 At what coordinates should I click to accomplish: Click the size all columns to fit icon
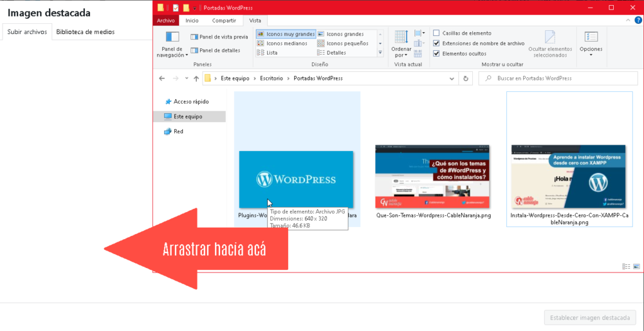418,53
